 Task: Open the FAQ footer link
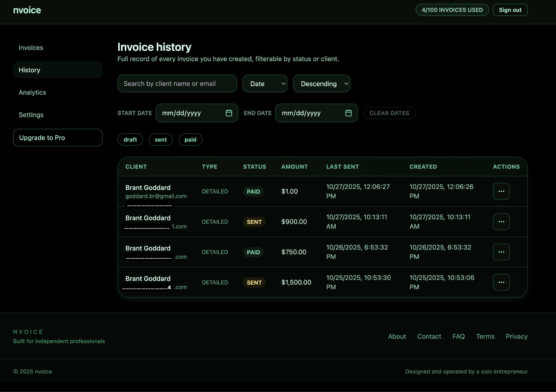point(458,336)
